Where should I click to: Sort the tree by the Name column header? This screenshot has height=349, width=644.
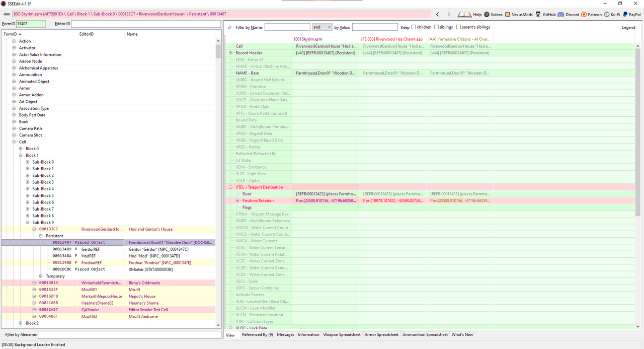170,34
